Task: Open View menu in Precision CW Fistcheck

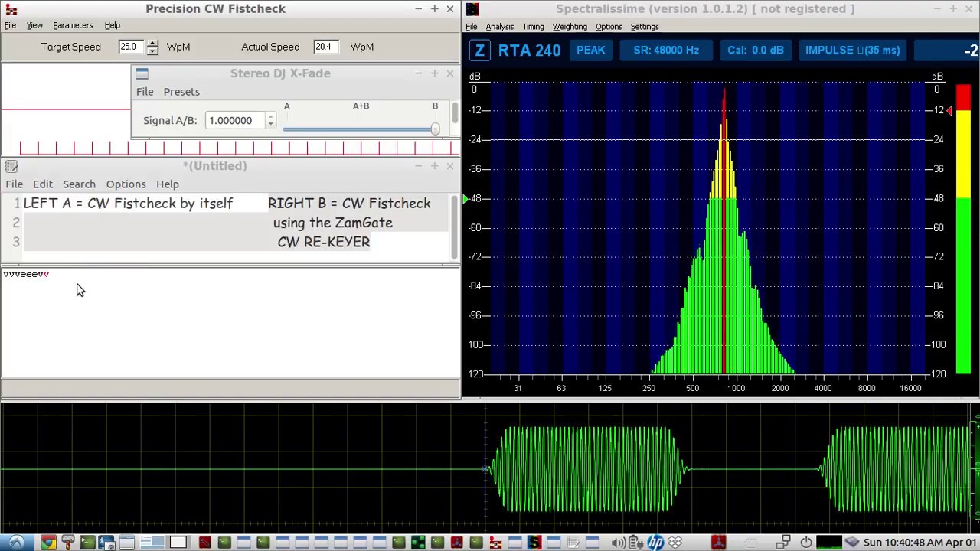Action: [34, 25]
